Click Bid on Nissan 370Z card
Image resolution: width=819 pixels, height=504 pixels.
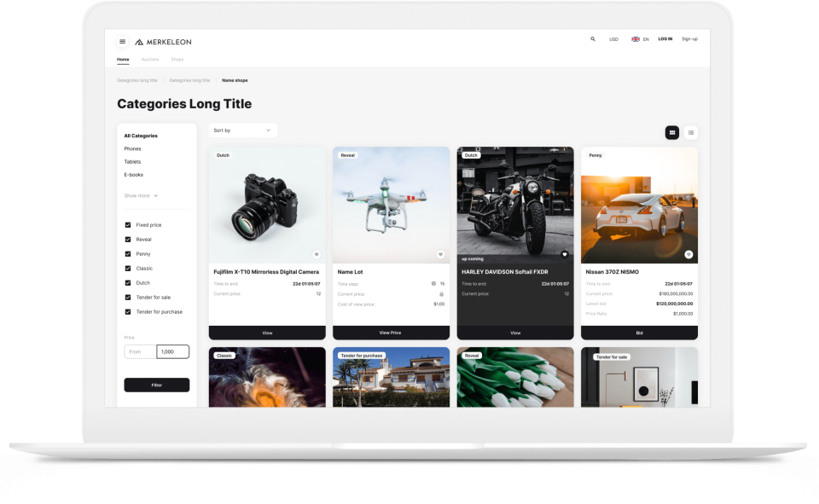(639, 333)
